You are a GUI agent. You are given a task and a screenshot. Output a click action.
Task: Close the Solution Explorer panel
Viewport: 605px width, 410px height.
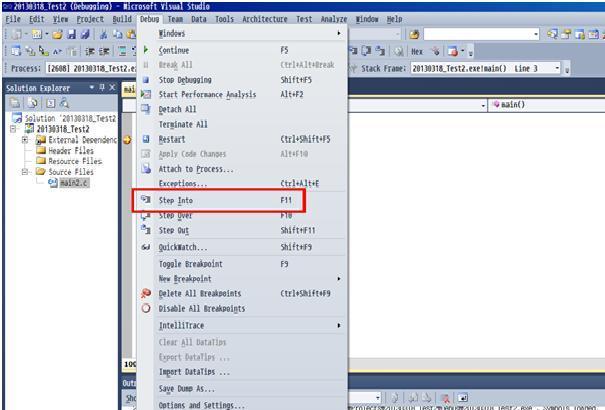tap(112, 88)
